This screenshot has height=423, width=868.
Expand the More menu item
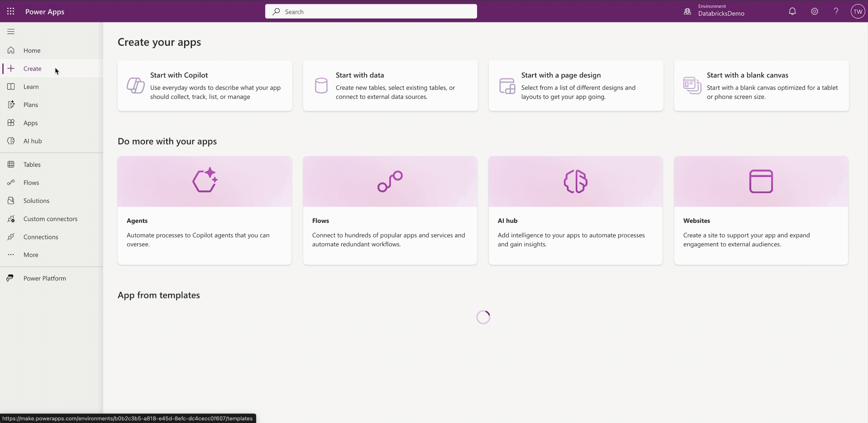[31, 255]
